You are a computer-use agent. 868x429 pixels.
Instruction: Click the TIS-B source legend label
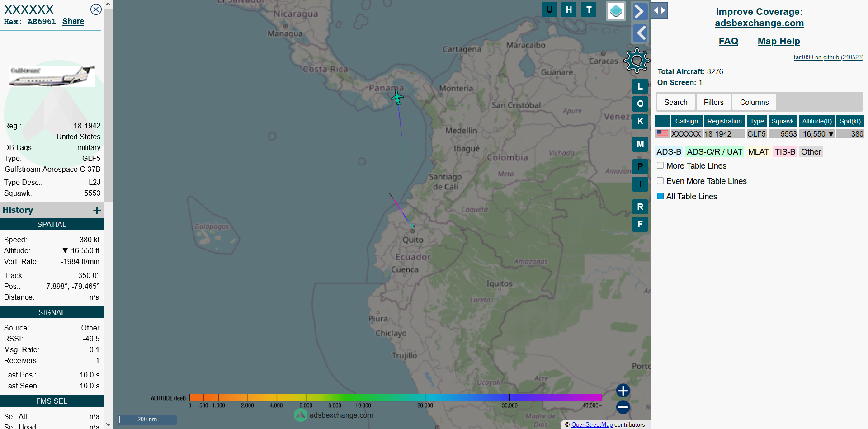[x=785, y=152]
